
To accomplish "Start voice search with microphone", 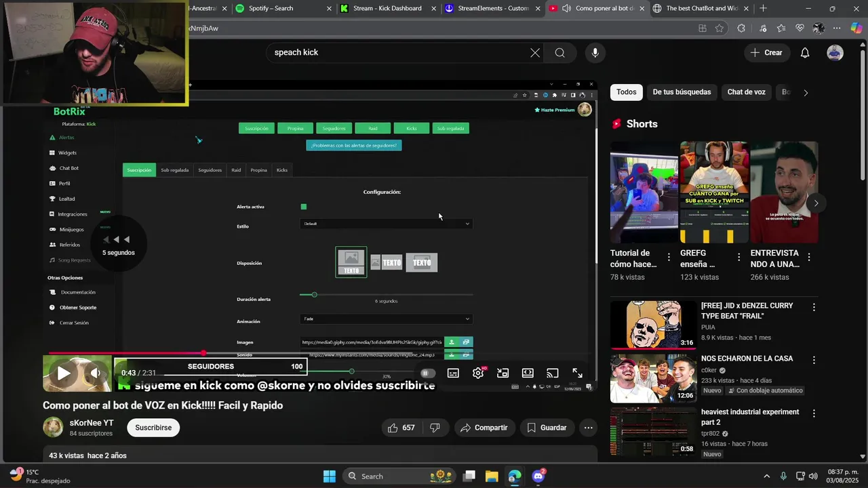I will pyautogui.click(x=595, y=53).
